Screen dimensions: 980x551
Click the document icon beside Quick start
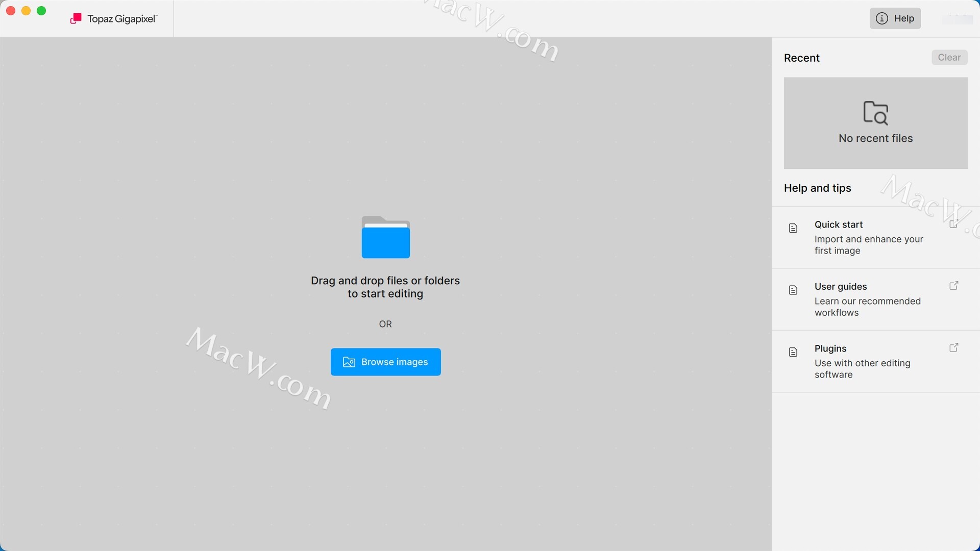tap(793, 228)
